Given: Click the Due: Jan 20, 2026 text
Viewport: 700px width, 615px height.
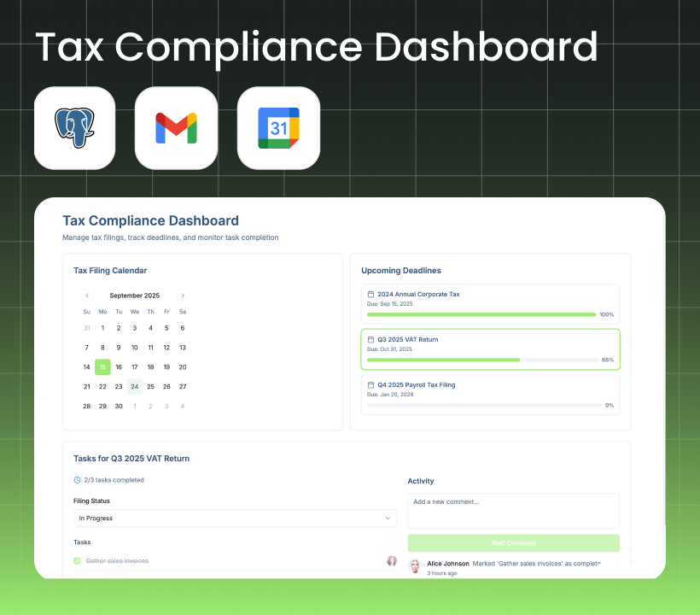Looking at the screenshot, I should click(x=390, y=395).
